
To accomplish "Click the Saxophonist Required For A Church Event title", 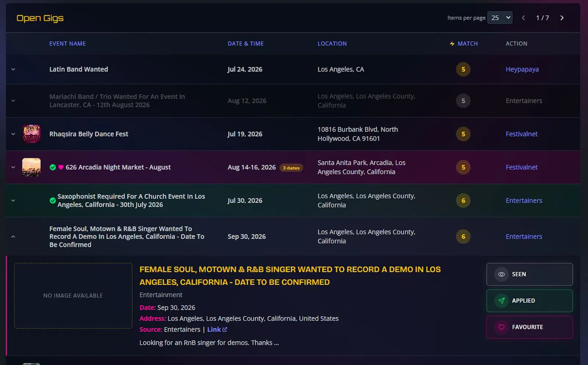I will (x=131, y=201).
